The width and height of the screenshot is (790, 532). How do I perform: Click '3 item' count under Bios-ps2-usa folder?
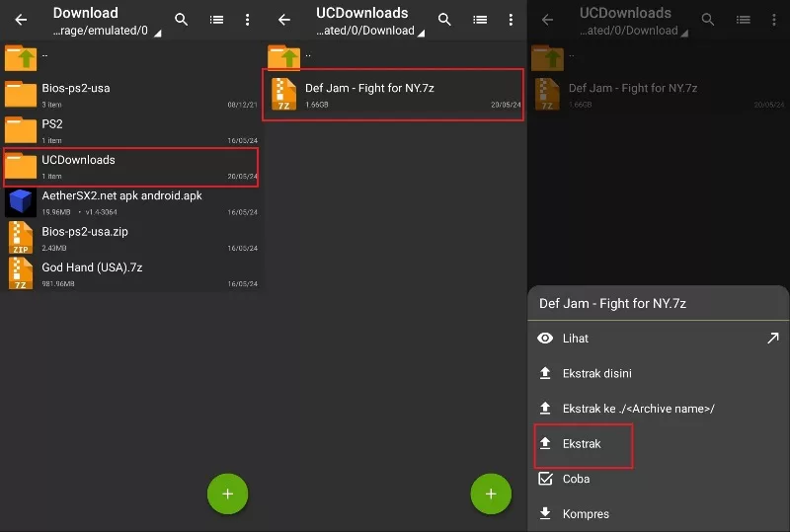51,105
